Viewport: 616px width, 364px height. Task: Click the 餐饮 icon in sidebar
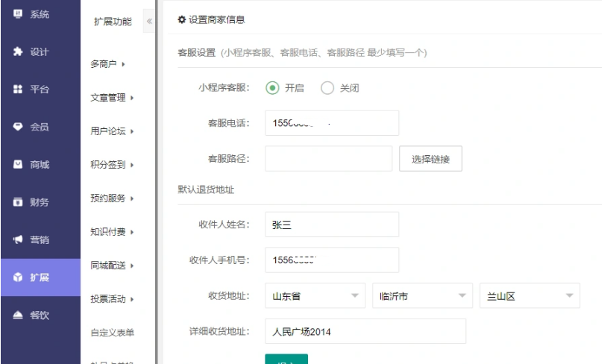(19, 315)
